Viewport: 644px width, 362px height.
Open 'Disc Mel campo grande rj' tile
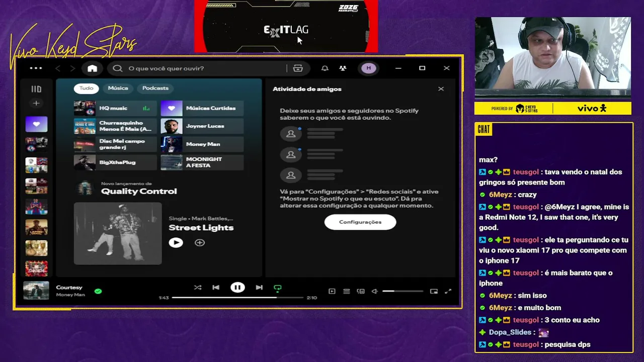tap(115, 144)
